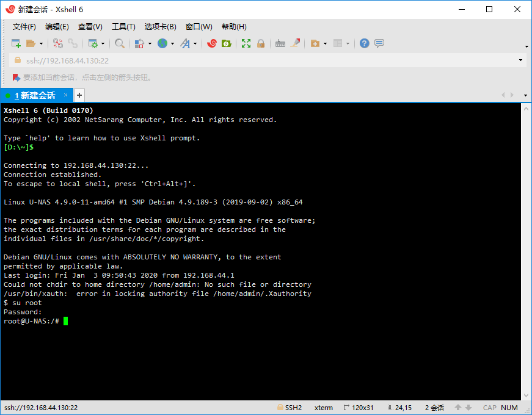Select the 新建会话 session tab
Screen dimensions: 532x415
(x=35, y=95)
